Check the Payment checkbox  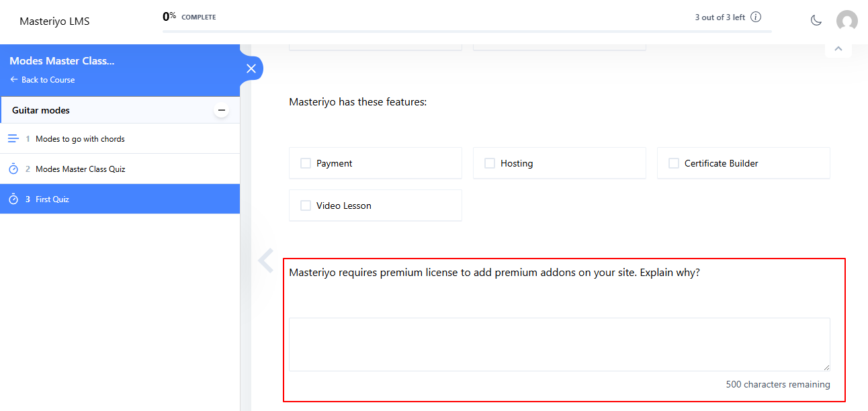(306, 163)
